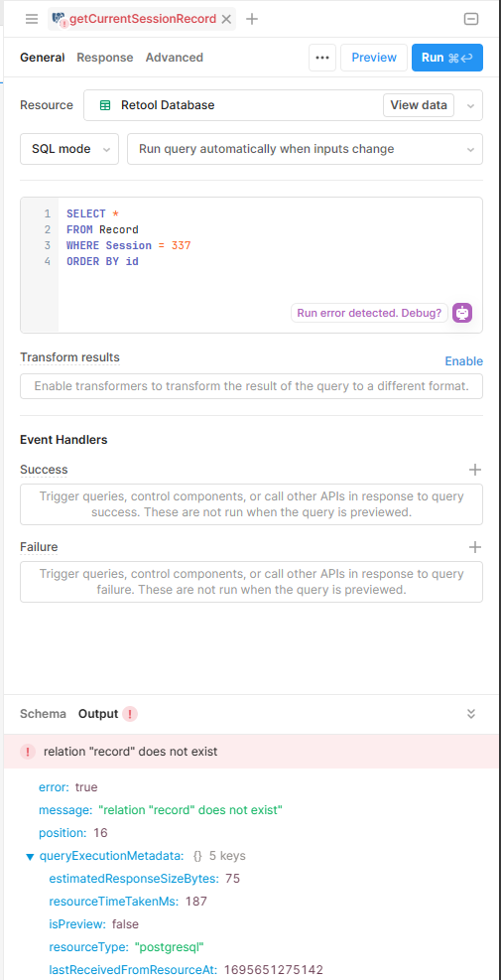Image resolution: width=501 pixels, height=980 pixels.
Task: Click the Preview button
Action: coord(374,58)
